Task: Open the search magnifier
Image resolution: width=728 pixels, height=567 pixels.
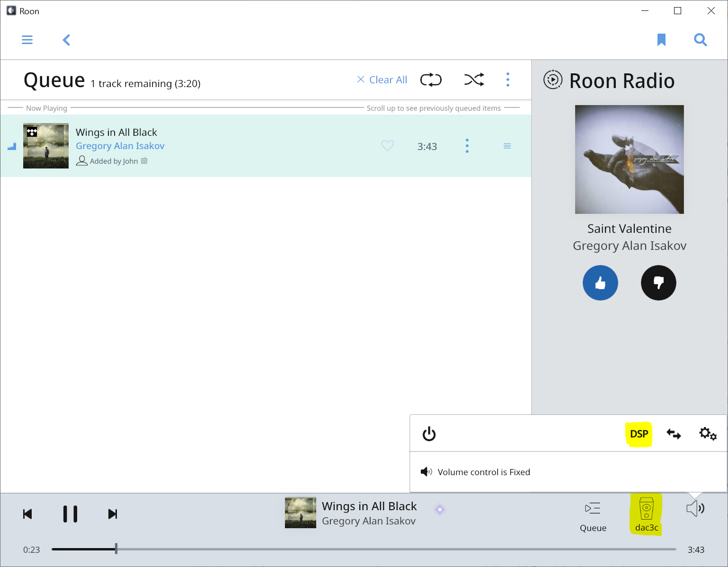Action: (701, 40)
